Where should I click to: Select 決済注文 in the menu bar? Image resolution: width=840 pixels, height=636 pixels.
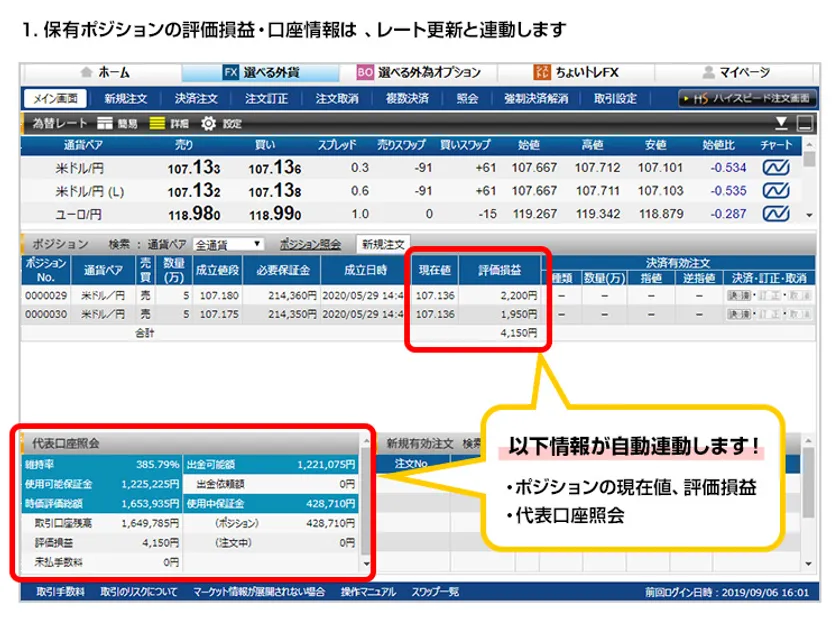[195, 99]
